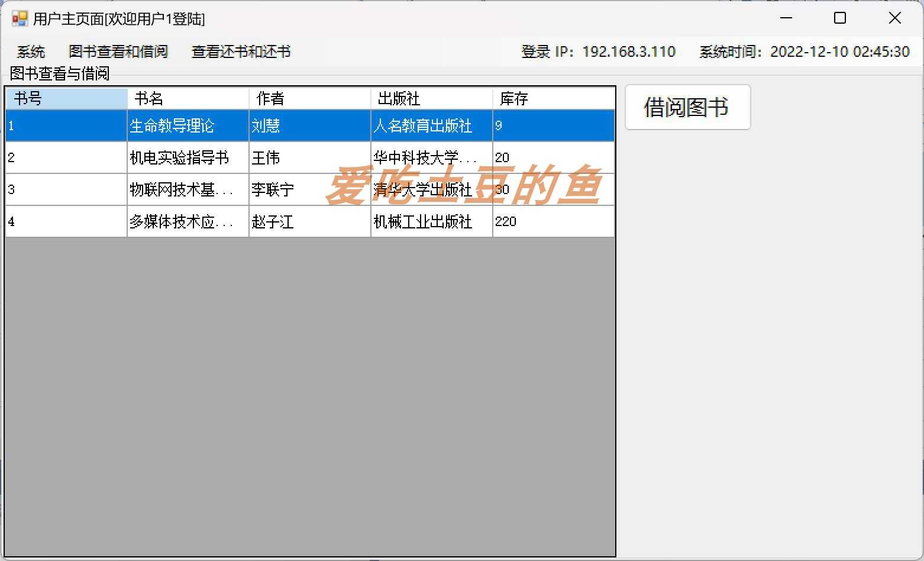Open the 图书查看和借阅 menu

pyautogui.click(x=118, y=52)
